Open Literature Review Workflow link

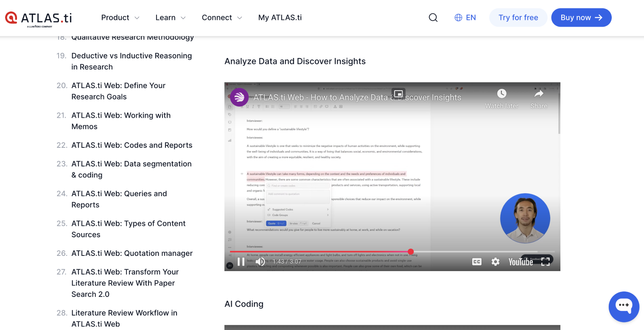[x=124, y=318]
